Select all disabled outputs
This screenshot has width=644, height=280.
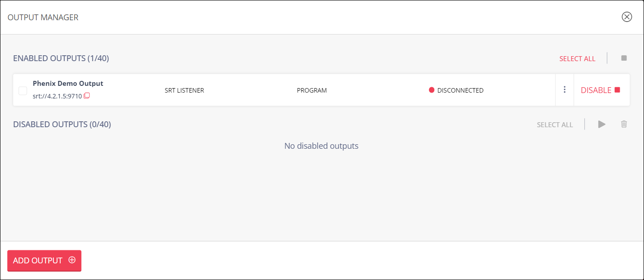[x=555, y=124]
